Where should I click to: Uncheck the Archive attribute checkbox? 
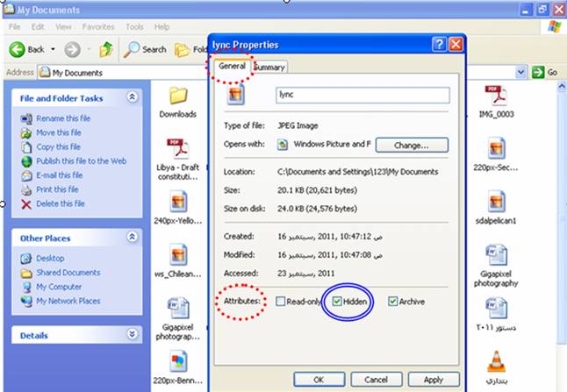pyautogui.click(x=392, y=302)
